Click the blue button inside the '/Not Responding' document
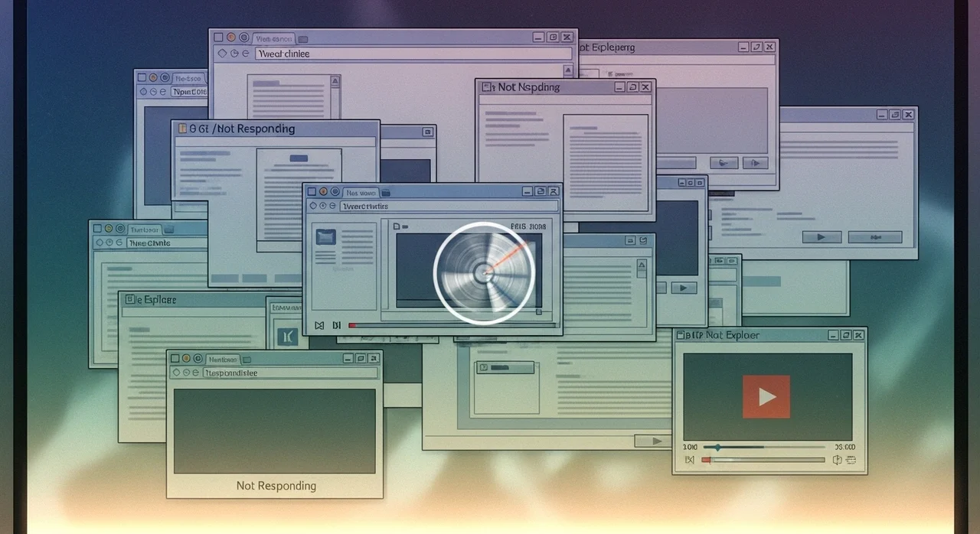The height and width of the screenshot is (534, 980). [299, 158]
